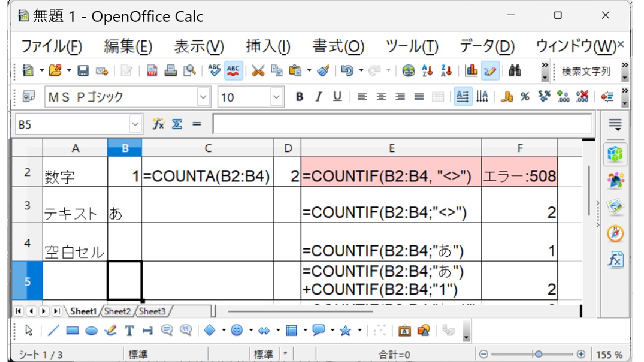Click zoom in plus button

click(581, 354)
